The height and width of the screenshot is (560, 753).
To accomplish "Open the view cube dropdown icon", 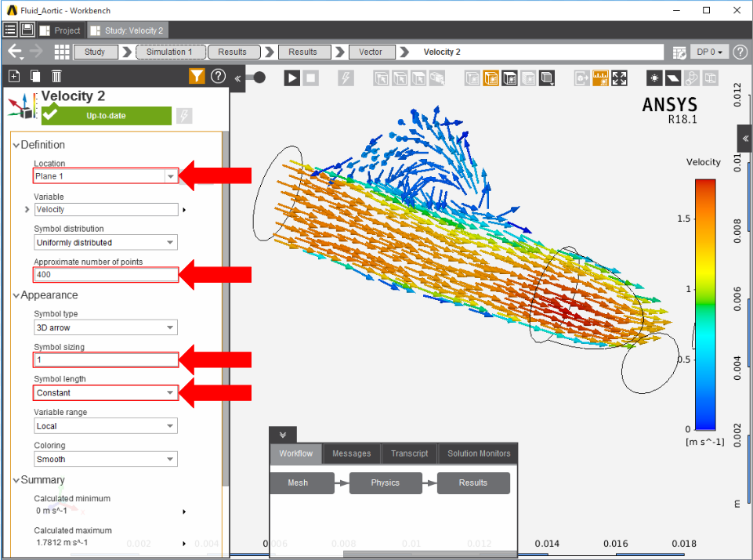I will pos(546,78).
